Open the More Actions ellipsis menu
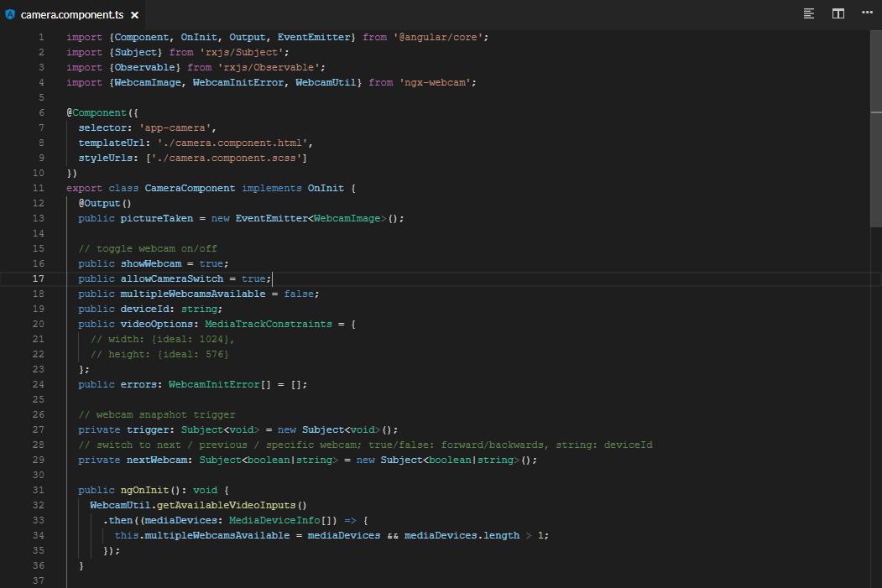The height and width of the screenshot is (588, 882). (869, 13)
